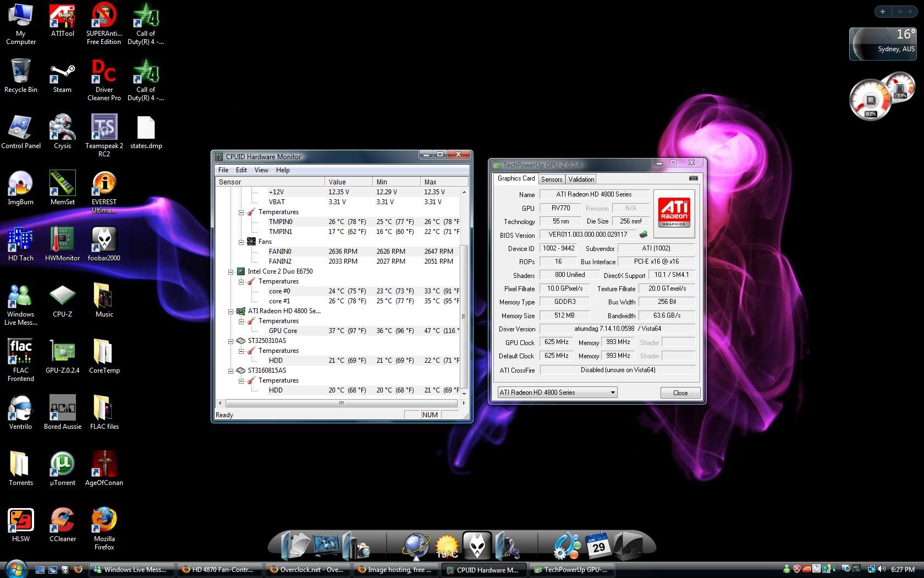Collapse Temperatures node above core #0
The width and height of the screenshot is (924, 578).
[241, 281]
